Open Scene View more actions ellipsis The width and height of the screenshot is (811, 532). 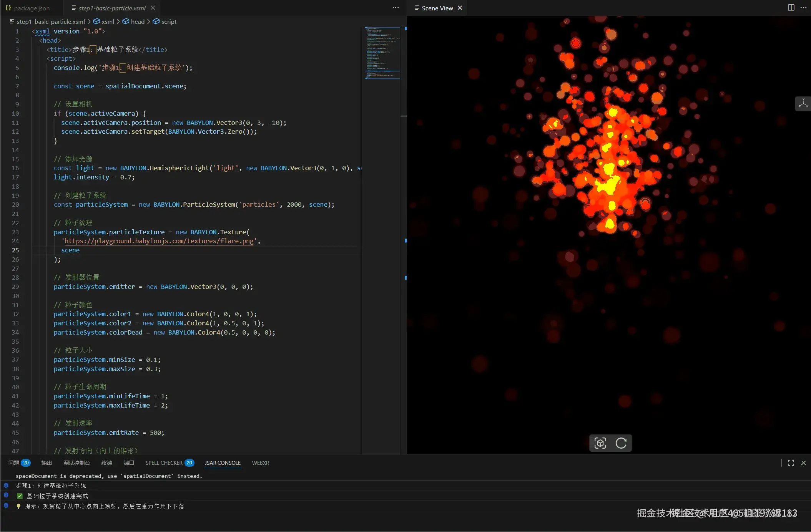pos(803,8)
